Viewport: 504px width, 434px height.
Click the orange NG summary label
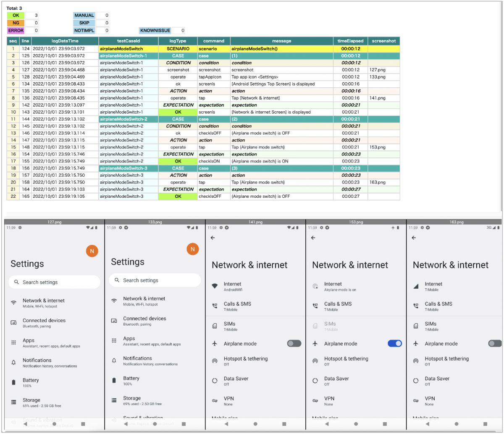pos(16,23)
